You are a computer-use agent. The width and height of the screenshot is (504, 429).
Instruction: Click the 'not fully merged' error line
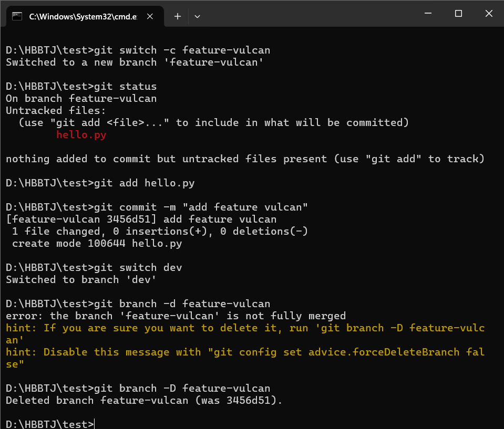[176, 316]
